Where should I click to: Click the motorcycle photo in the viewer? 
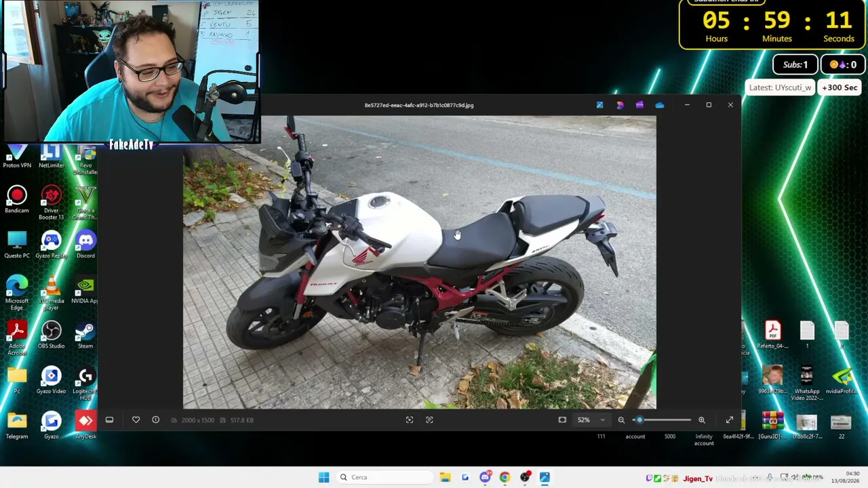[x=419, y=262]
